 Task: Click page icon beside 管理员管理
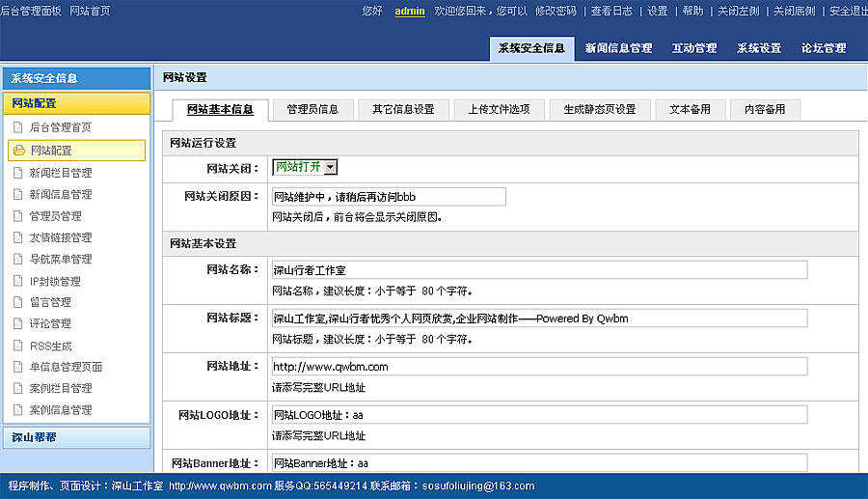(17, 216)
